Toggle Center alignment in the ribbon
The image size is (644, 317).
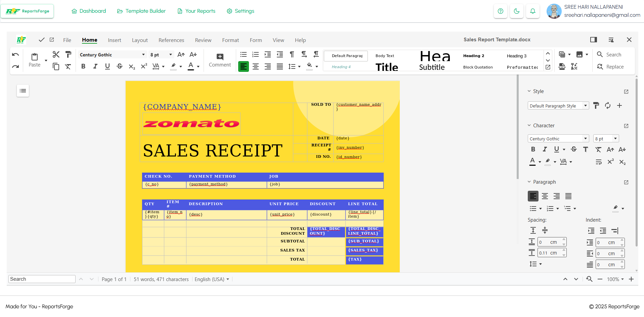(256, 66)
